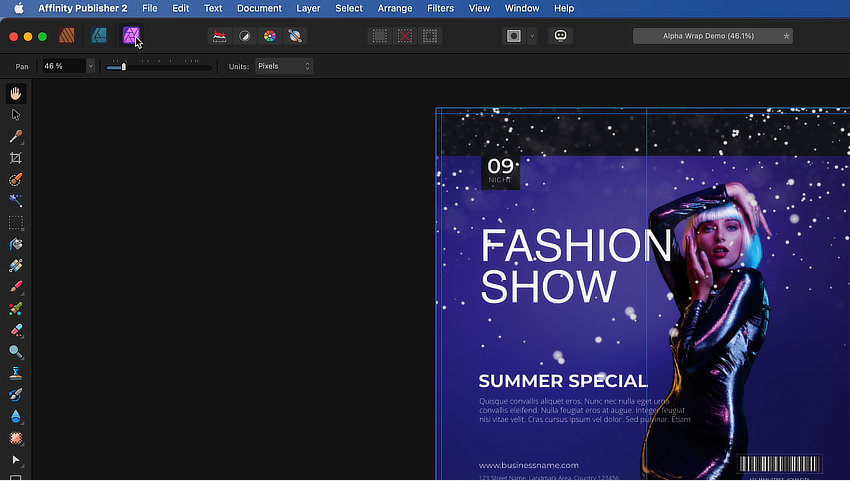Open the Units dropdown set to Pixels
This screenshot has width=850, height=481.
click(x=284, y=66)
